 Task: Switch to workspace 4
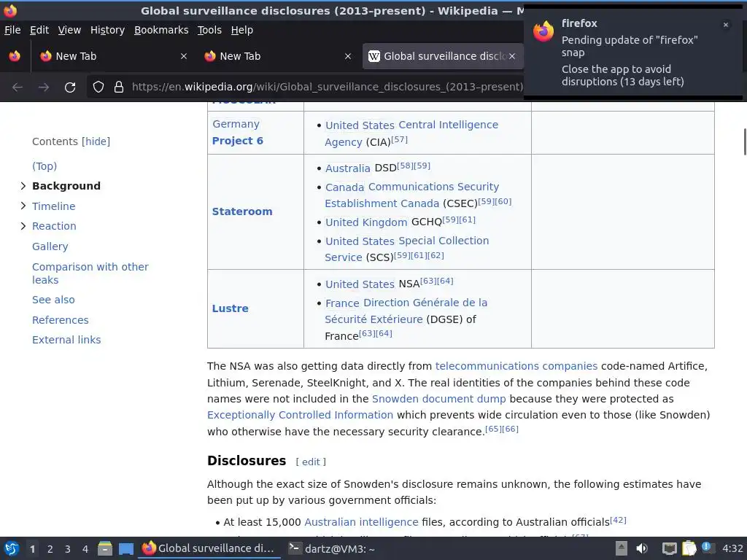click(85, 549)
